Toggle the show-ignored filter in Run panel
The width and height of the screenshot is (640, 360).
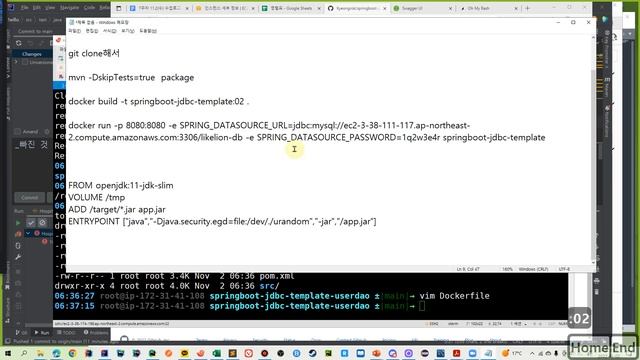point(42,222)
